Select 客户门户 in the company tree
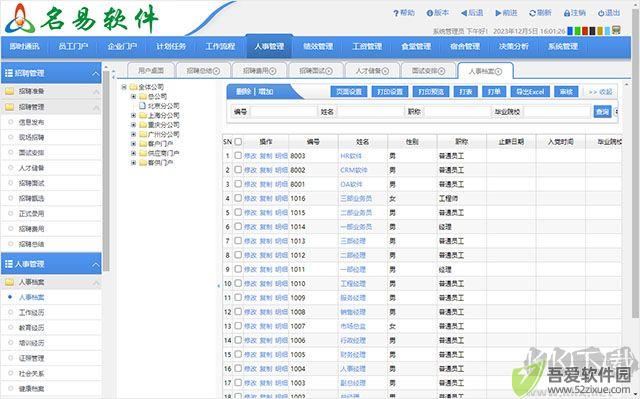 pos(160,144)
